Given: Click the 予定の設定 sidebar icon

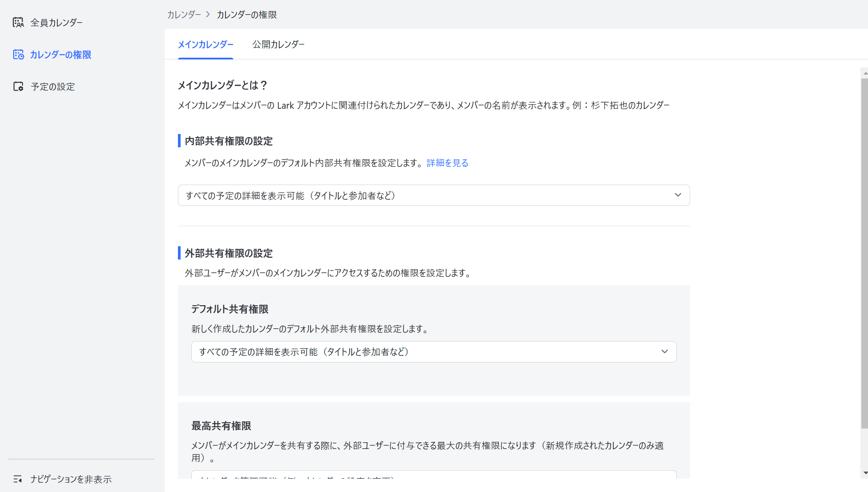Looking at the screenshot, I should (x=18, y=87).
